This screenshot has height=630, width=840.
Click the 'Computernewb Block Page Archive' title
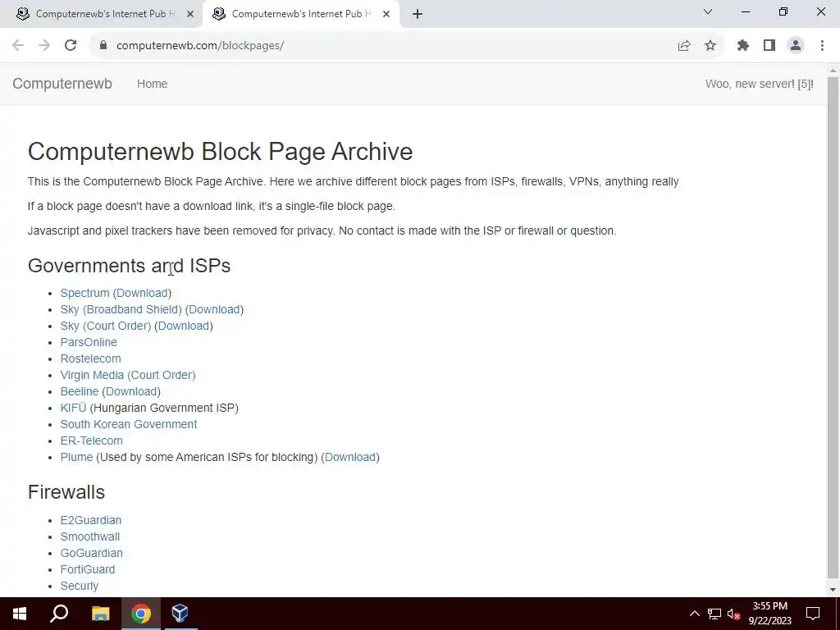pos(220,152)
